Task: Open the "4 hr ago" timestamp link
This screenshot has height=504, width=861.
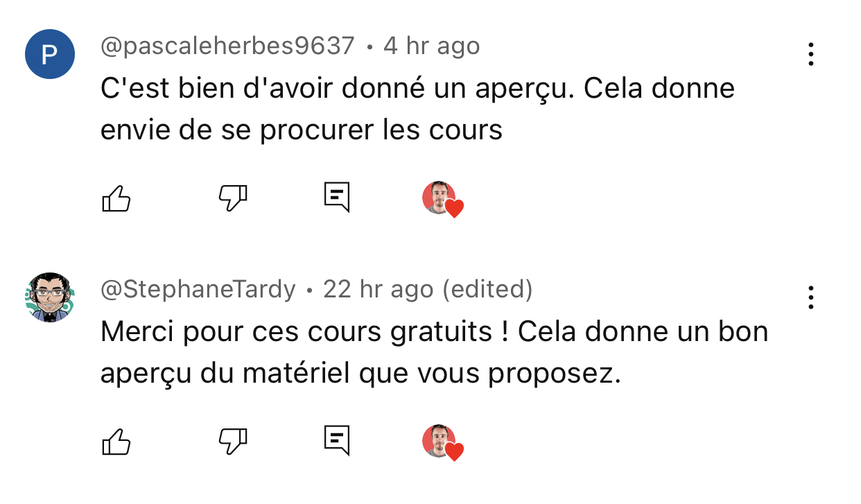Action: [x=432, y=46]
